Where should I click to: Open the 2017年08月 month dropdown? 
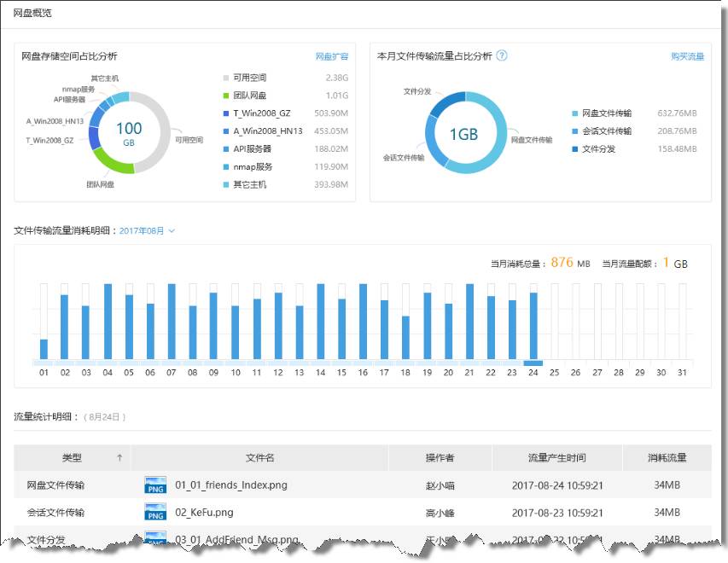147,230
